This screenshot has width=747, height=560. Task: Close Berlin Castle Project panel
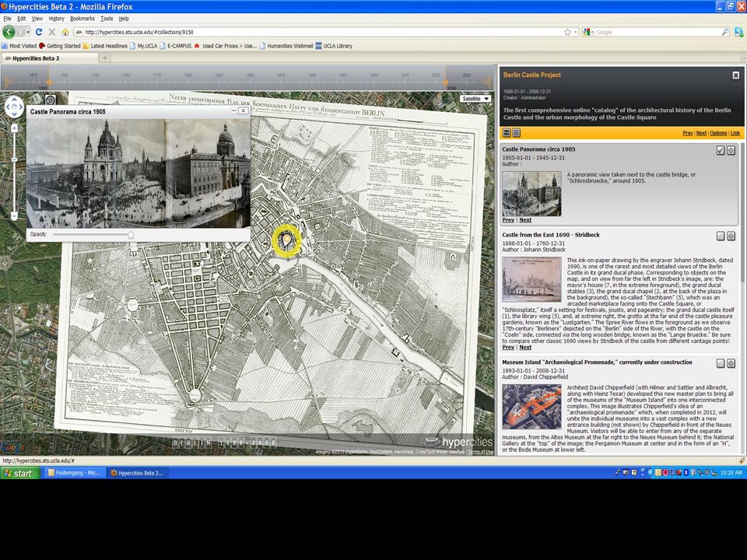click(x=735, y=75)
